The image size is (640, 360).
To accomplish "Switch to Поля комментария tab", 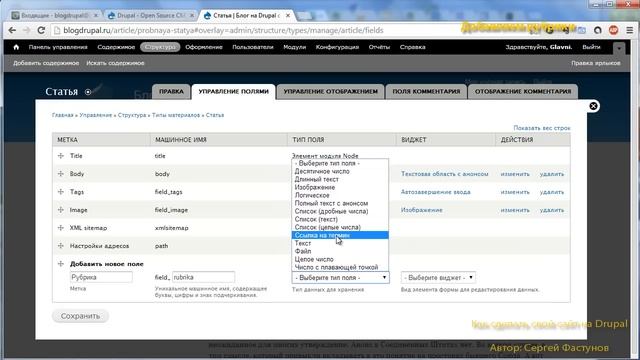I will click(x=426, y=91).
